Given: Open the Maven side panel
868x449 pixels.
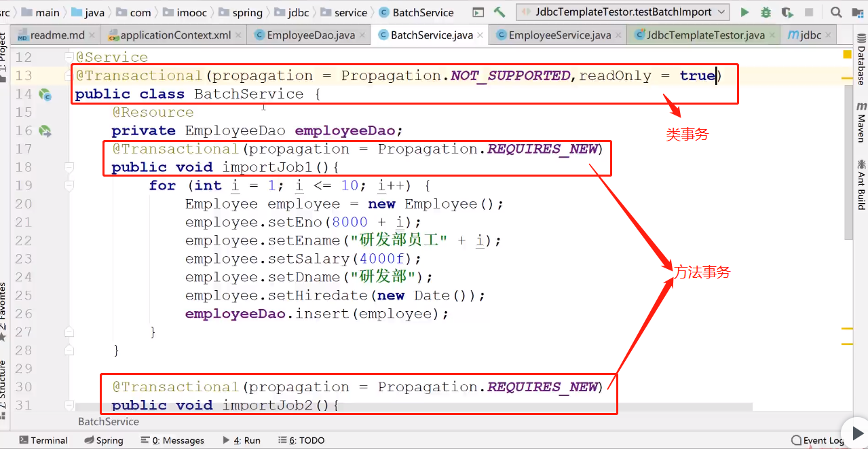Looking at the screenshot, I should (x=861, y=123).
